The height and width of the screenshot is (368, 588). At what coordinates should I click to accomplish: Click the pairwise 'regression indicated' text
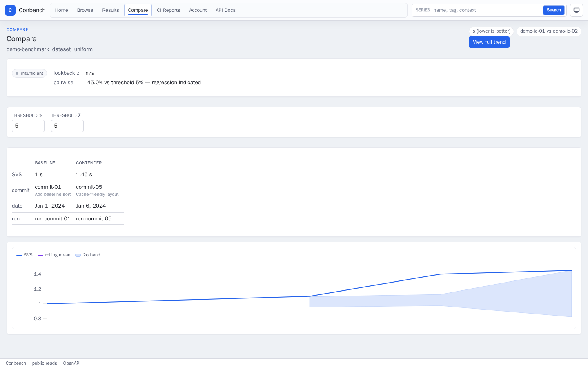point(176,83)
